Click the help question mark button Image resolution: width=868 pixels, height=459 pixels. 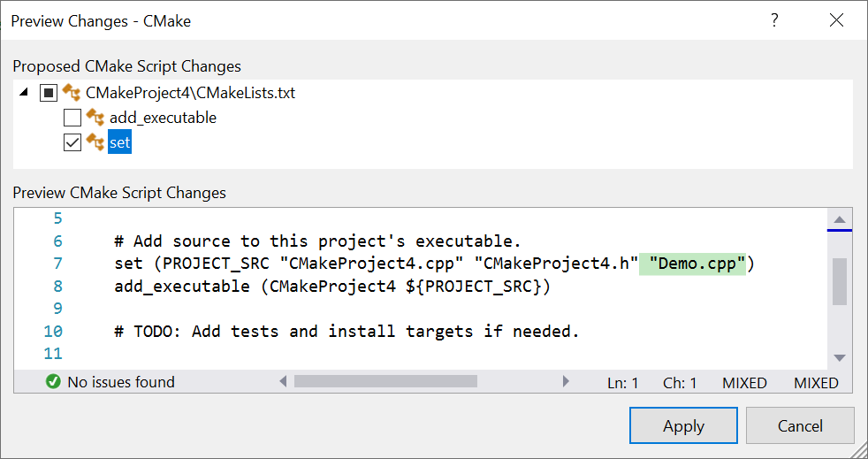(x=774, y=20)
